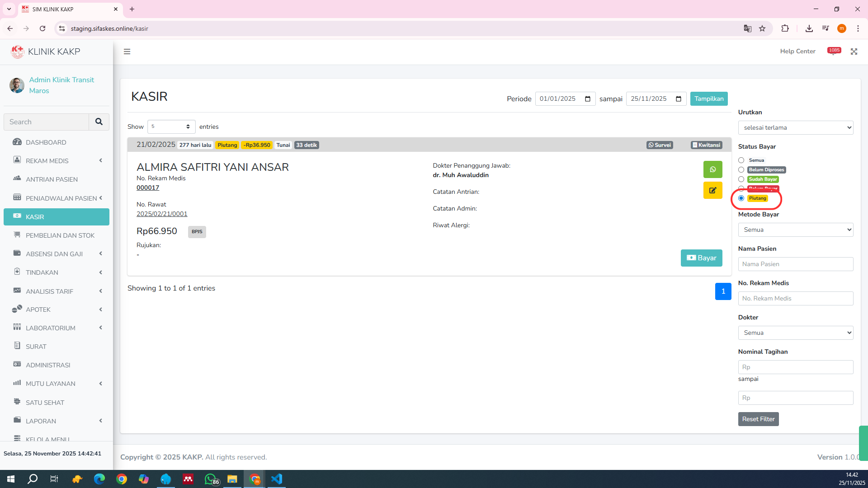868x488 pixels.
Task: Click the Nama Pasien input field
Action: click(x=795, y=264)
